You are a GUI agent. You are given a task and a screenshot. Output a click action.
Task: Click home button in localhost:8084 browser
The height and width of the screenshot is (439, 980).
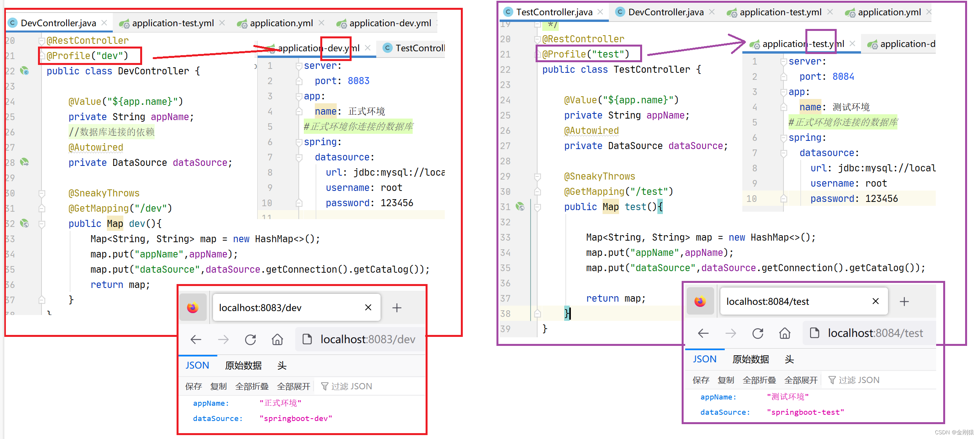coord(785,333)
